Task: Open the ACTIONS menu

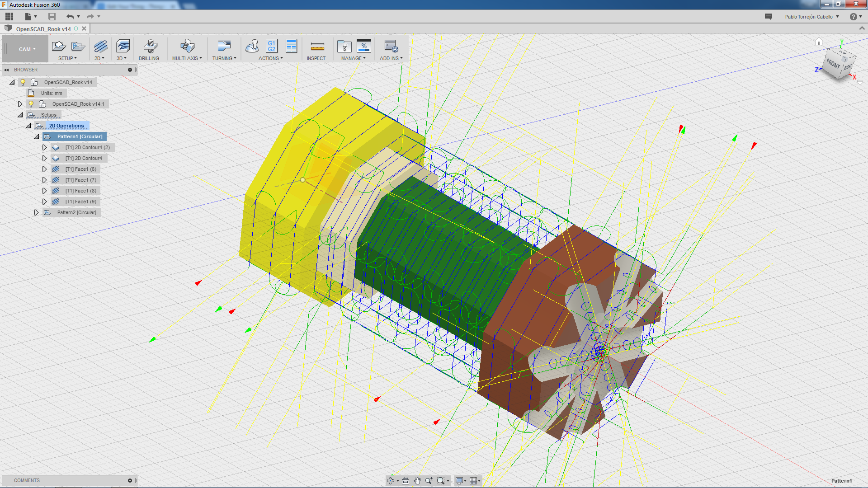Action: tap(271, 58)
